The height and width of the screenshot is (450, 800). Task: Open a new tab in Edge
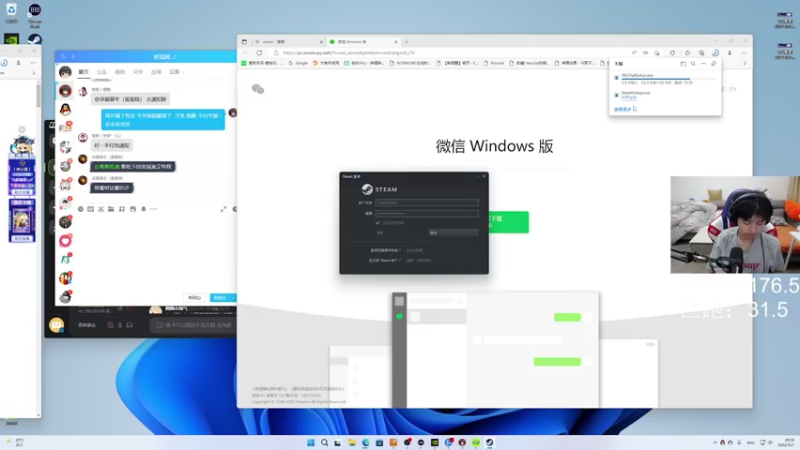click(x=407, y=42)
